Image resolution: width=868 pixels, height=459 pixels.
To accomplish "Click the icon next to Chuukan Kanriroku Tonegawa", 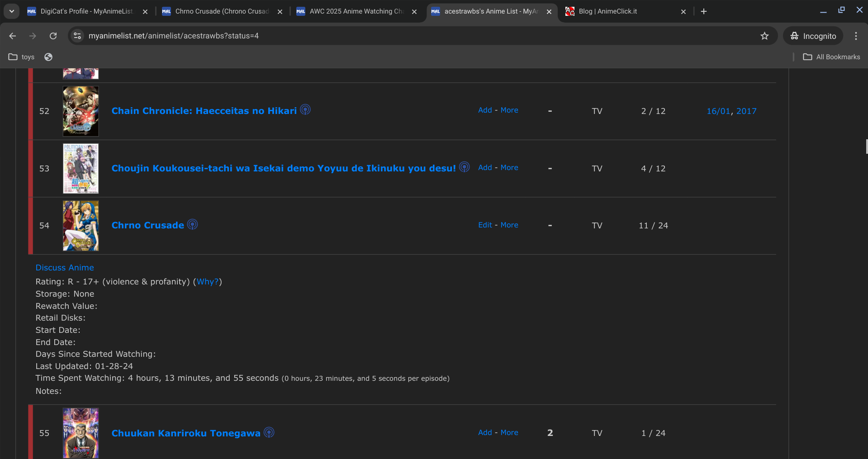I will [x=269, y=433].
